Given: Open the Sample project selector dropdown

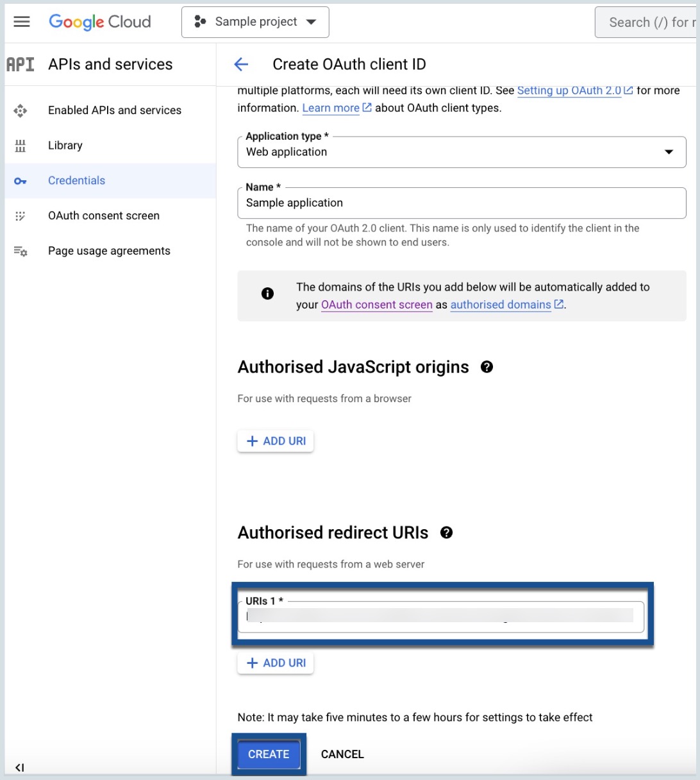Looking at the screenshot, I should coord(255,22).
